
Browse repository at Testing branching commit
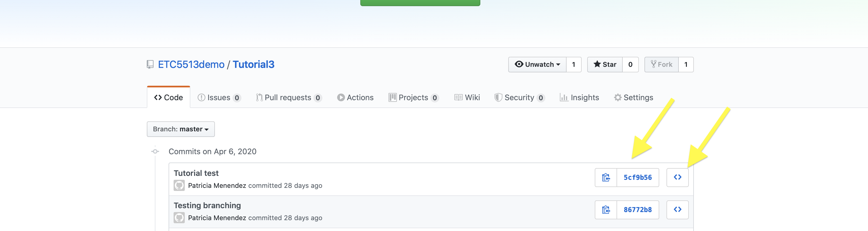(x=677, y=210)
